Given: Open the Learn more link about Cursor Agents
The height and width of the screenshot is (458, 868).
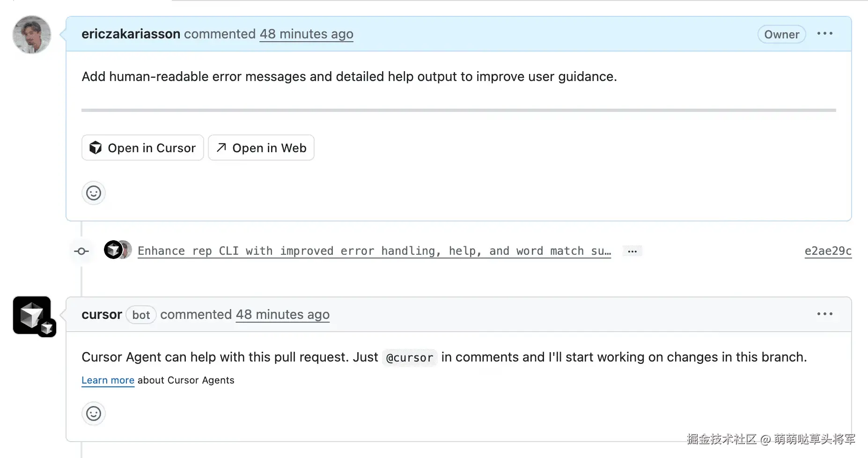Looking at the screenshot, I should [108, 380].
